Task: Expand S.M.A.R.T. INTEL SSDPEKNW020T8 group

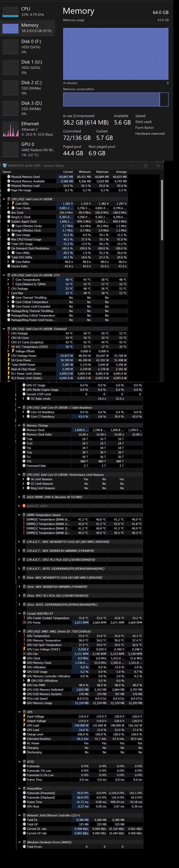Action: click(x=19, y=568)
